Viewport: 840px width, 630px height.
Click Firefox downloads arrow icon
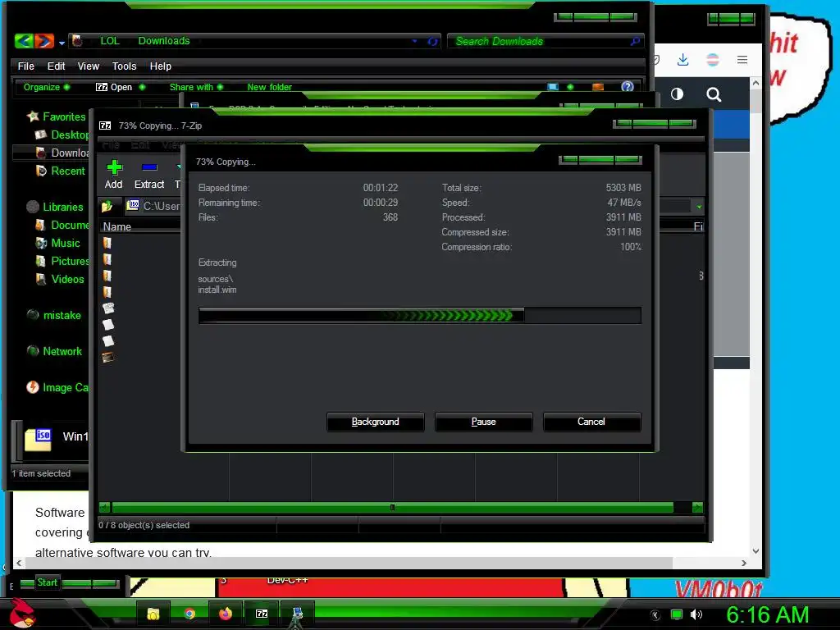[682, 59]
